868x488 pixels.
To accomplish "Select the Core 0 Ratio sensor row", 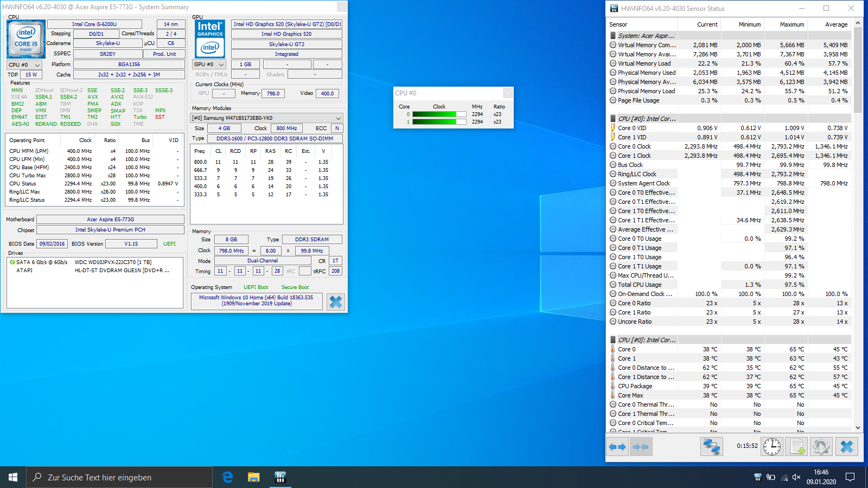I will 730,303.
